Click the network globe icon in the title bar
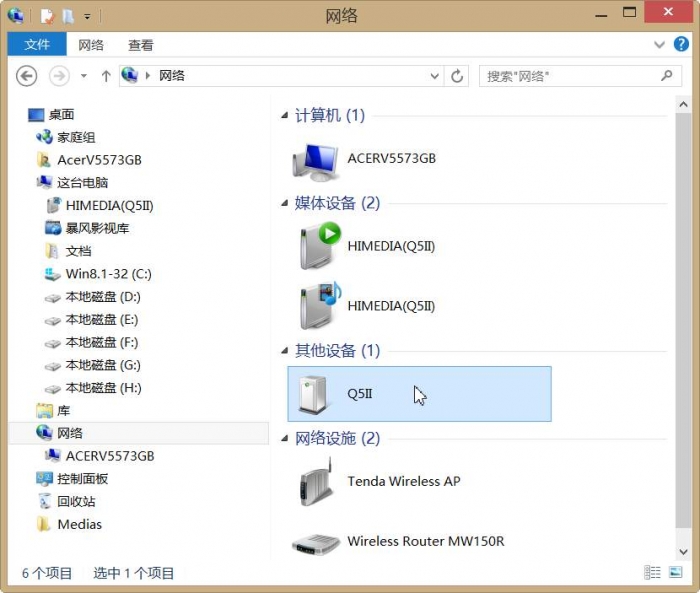 click(16, 16)
